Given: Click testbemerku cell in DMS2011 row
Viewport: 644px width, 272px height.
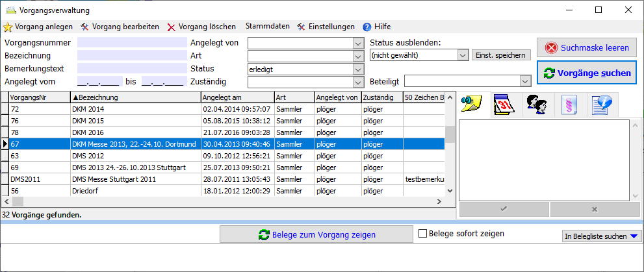Looking at the screenshot, I should pyautogui.click(x=424, y=179).
